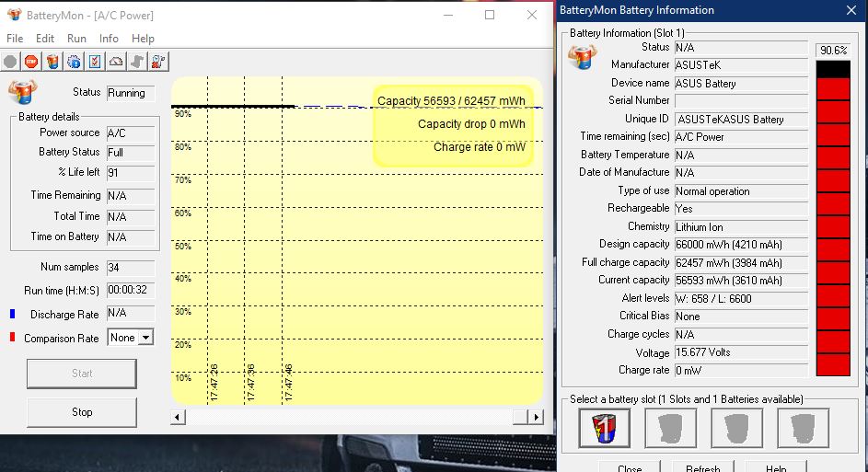Image resolution: width=868 pixels, height=472 pixels.
Task: Click the yellow Capacity 56593 / 62457 mWh overlay
Action: (454, 125)
